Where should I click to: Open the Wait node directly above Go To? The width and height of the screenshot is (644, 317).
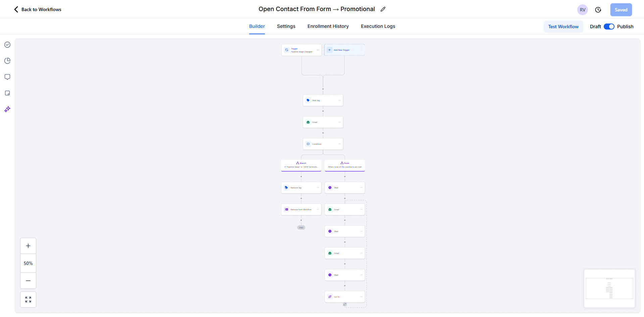345,275
